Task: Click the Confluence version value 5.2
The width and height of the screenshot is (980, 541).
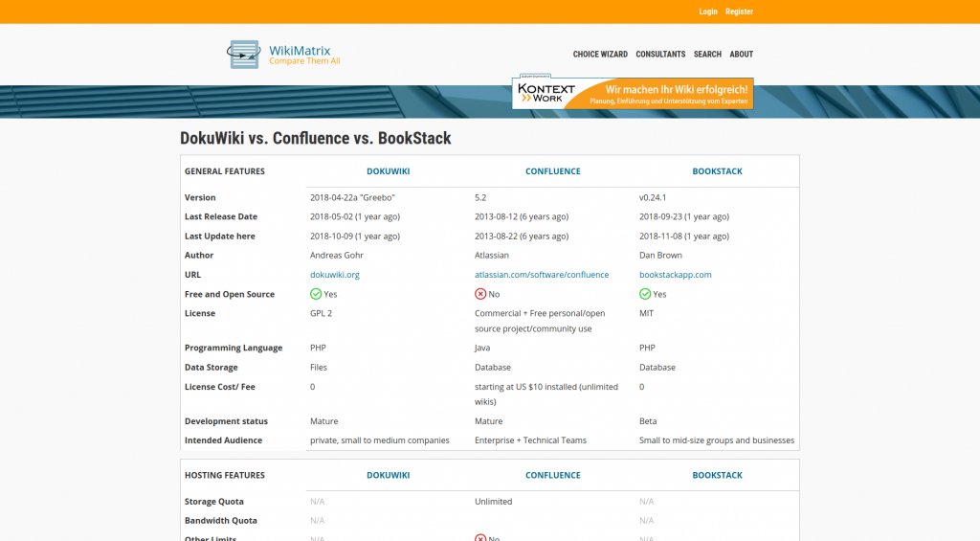Action: coord(480,197)
